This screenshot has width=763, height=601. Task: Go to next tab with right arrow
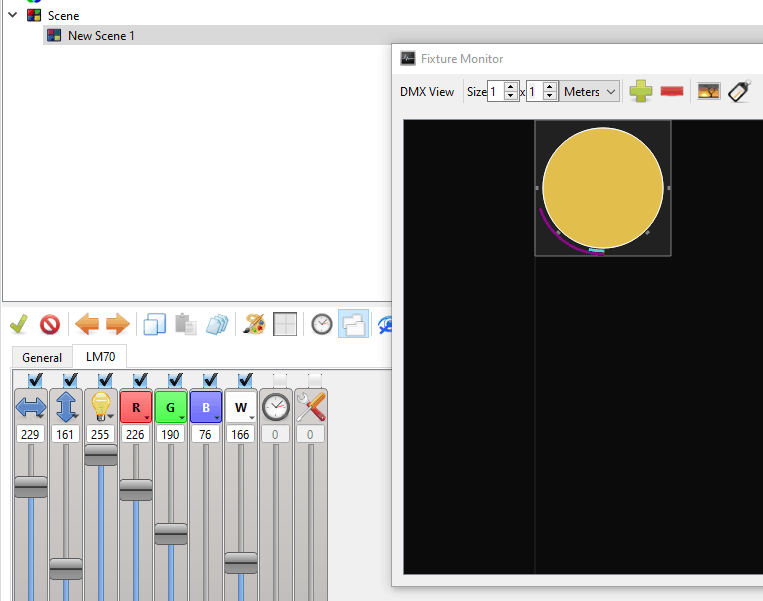click(x=118, y=324)
